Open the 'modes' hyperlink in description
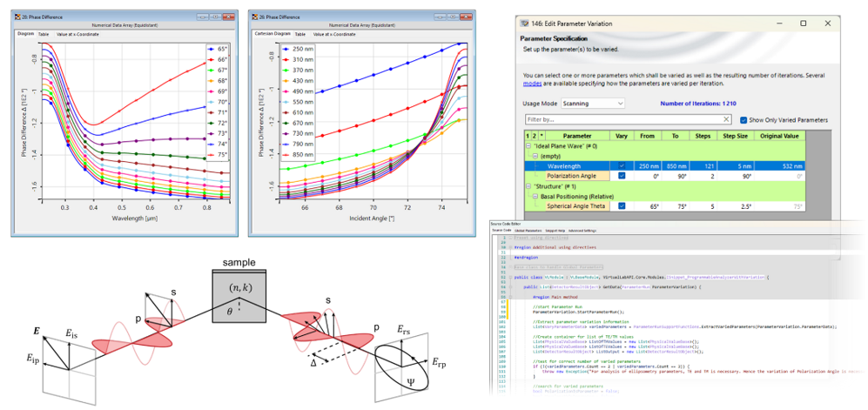868x410 pixels. pos(531,84)
